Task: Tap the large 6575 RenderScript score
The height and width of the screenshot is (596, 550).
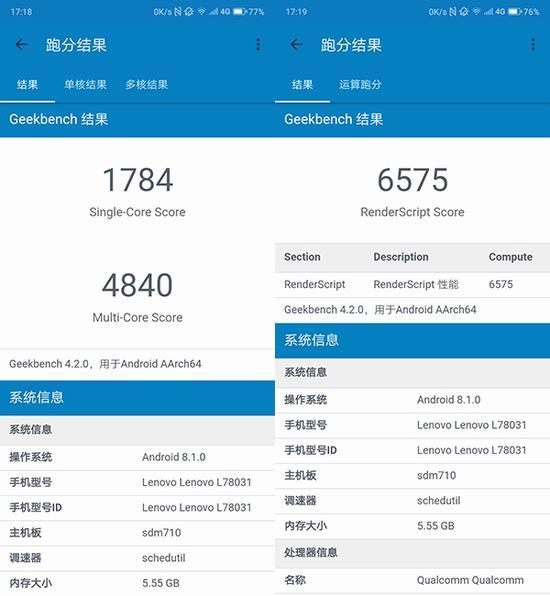Action: pyautogui.click(x=412, y=180)
